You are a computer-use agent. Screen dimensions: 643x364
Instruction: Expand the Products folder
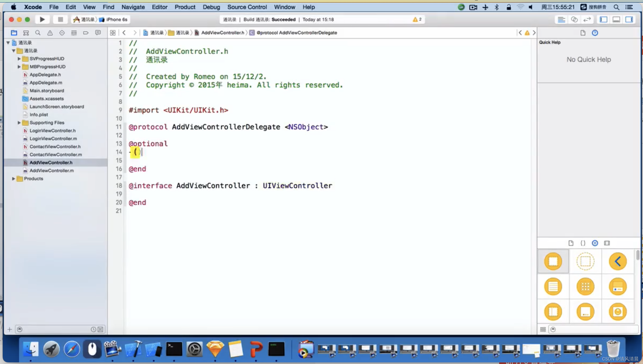(13, 179)
